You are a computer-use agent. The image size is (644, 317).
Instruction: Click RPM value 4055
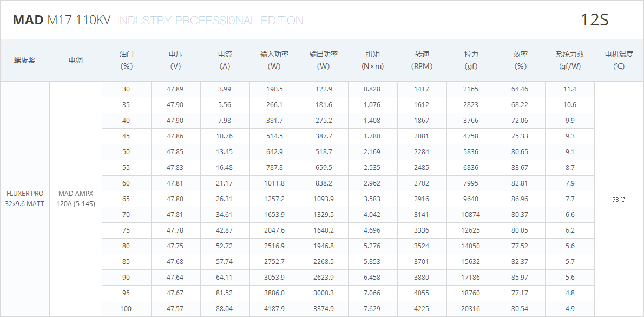pyautogui.click(x=422, y=293)
